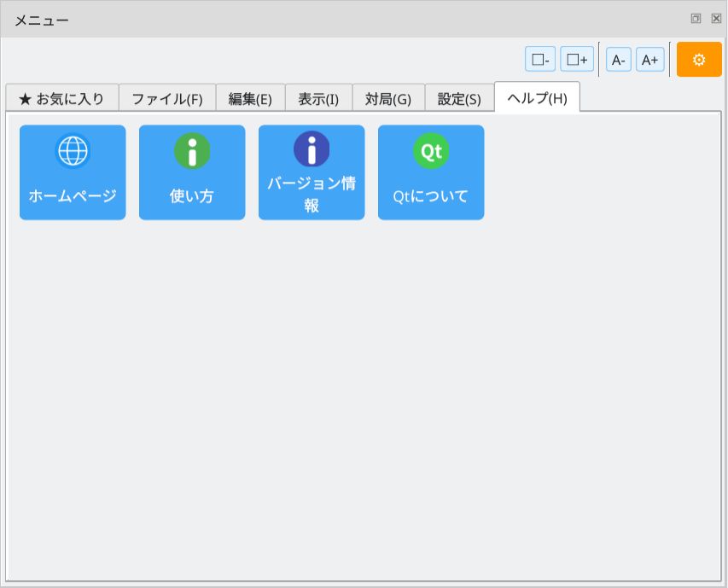Open the ホームページ globe icon
This screenshot has height=588, width=728.
[73, 149]
